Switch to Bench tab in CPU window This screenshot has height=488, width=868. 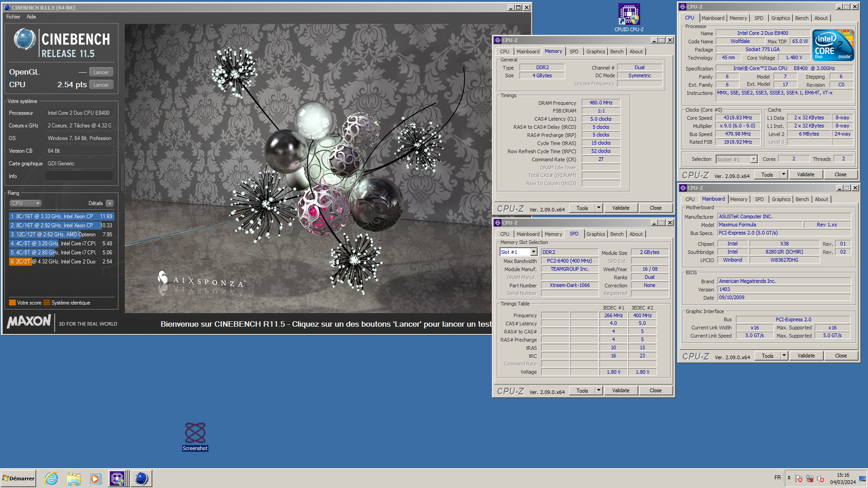tap(802, 18)
